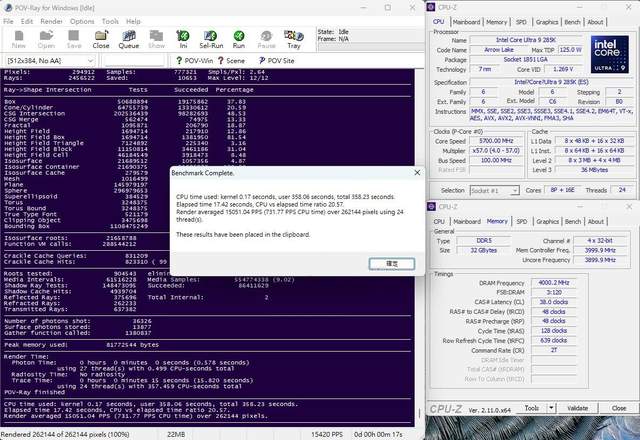This screenshot has width=640, height=440.
Task: Open Bench tab in lower CPU-Z window
Action: click(x=573, y=221)
